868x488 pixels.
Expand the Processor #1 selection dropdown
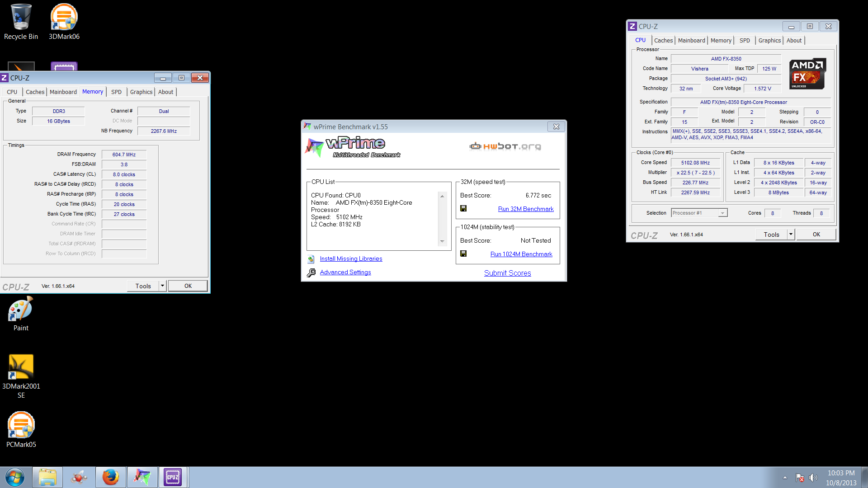coord(722,213)
